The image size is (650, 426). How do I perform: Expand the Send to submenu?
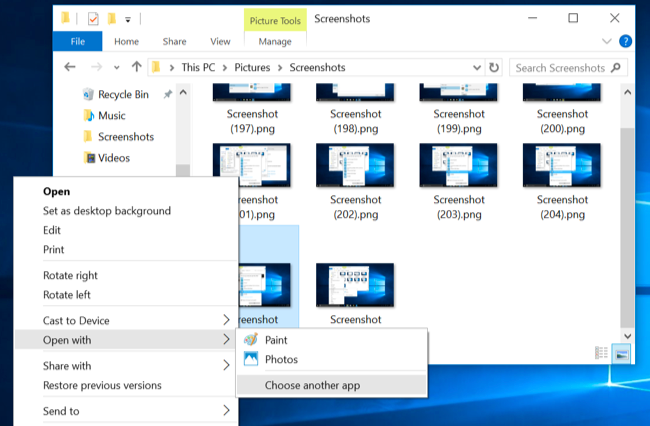tap(226, 411)
